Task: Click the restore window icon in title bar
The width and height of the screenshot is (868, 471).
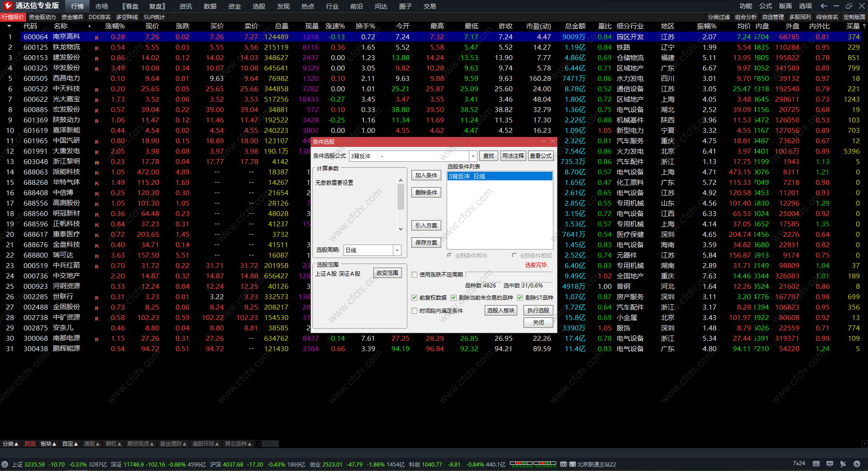Action: [x=849, y=6]
